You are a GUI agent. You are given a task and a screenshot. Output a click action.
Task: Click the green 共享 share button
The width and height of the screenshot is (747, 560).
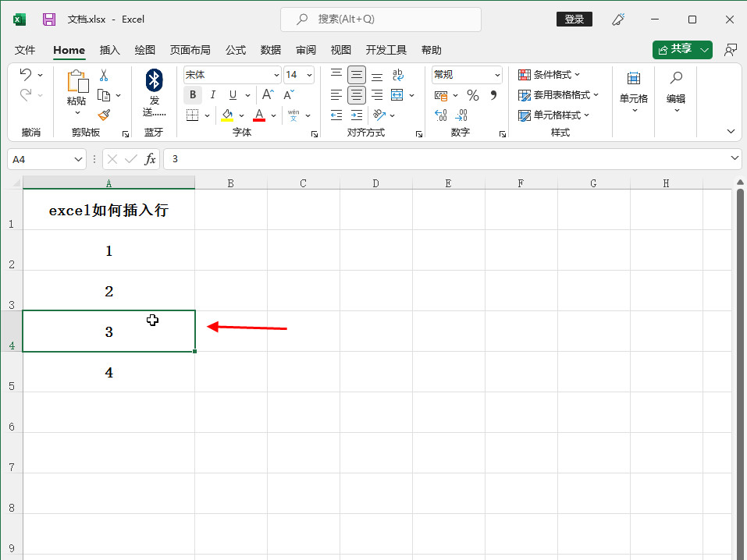675,49
